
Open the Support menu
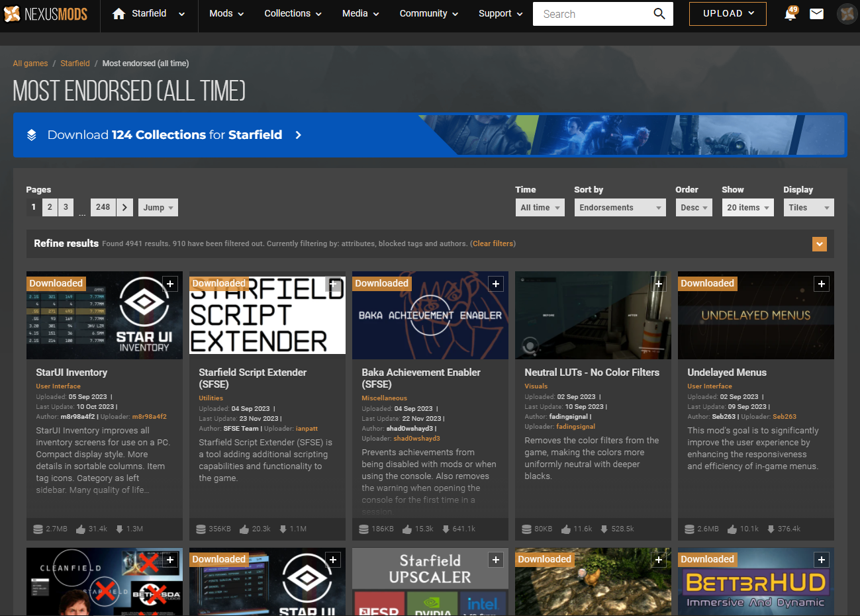[x=501, y=14]
